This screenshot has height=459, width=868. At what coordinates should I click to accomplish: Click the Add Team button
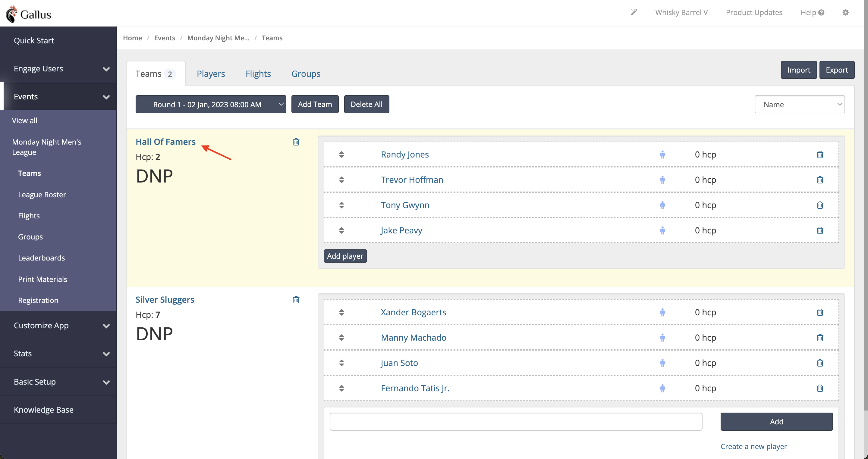coord(315,105)
